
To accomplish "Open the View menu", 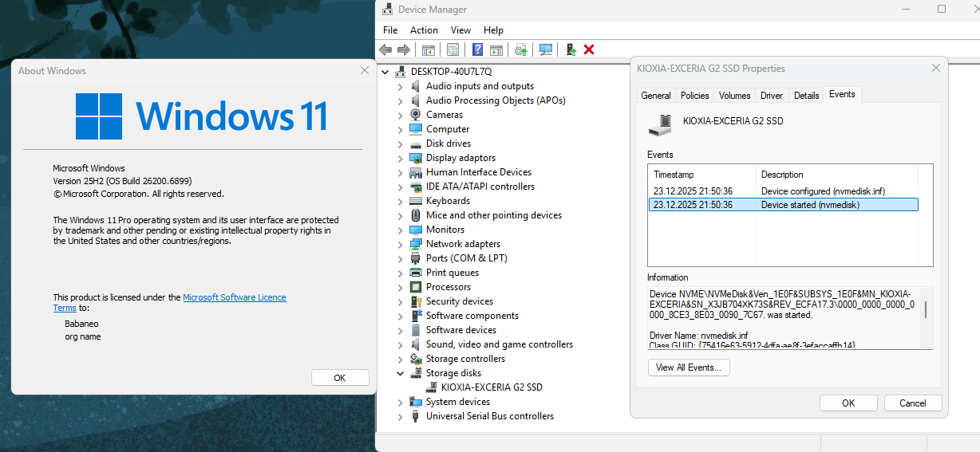I will (460, 30).
